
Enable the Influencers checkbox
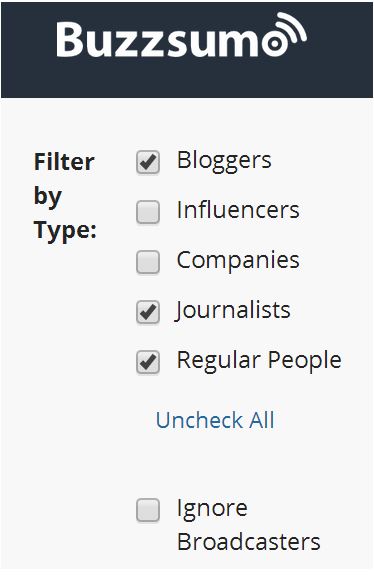click(148, 212)
